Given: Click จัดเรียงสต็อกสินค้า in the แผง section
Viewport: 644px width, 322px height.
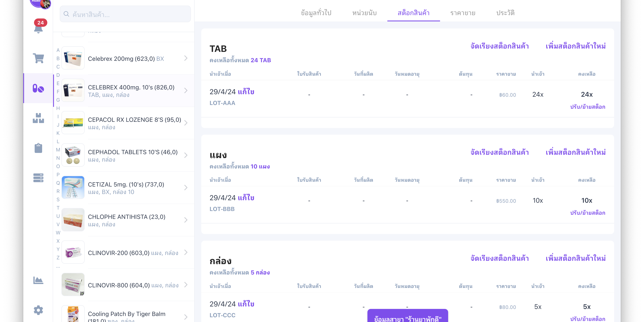Looking at the screenshot, I should (x=500, y=152).
